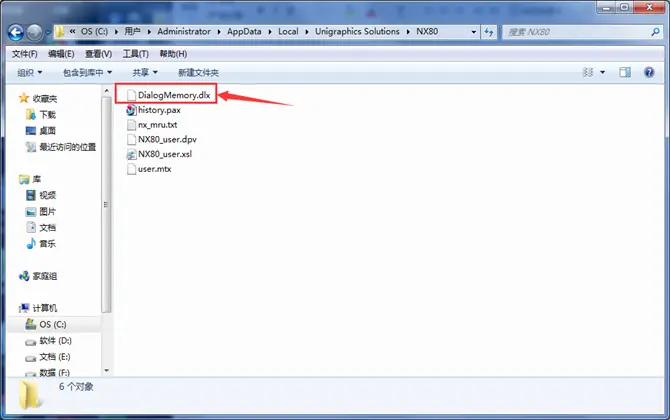Click the NX80_user.xsl file icon

131,154
